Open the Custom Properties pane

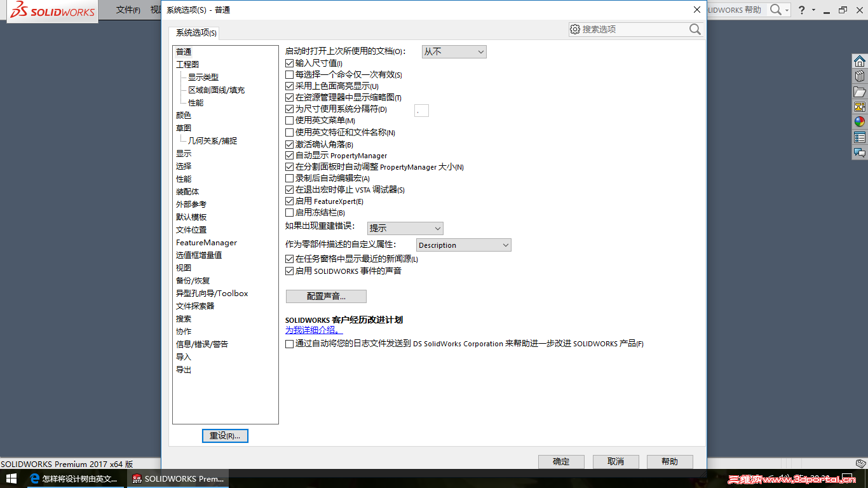coord(860,137)
